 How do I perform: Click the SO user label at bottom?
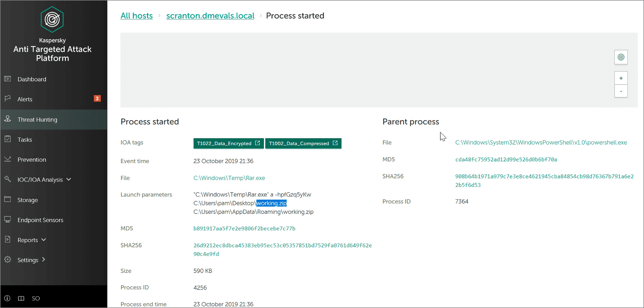click(36, 298)
